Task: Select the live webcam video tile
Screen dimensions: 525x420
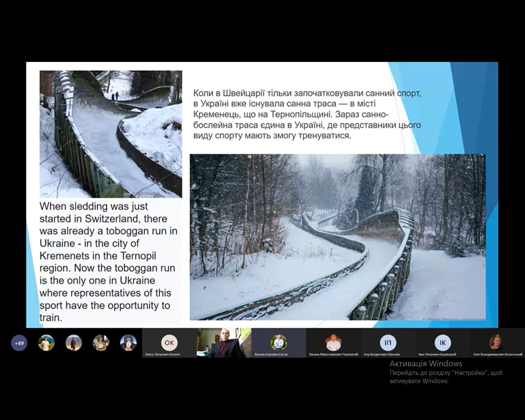Action: tap(224, 343)
